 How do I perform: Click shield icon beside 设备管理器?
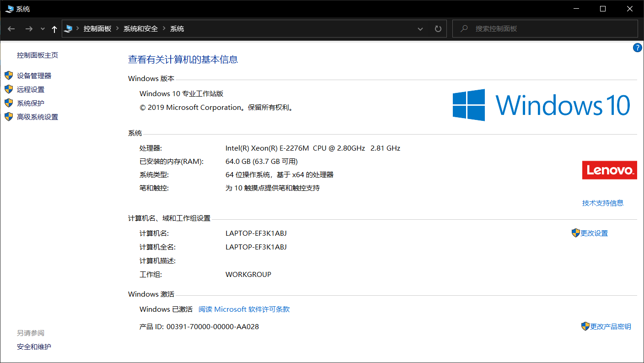(x=9, y=76)
